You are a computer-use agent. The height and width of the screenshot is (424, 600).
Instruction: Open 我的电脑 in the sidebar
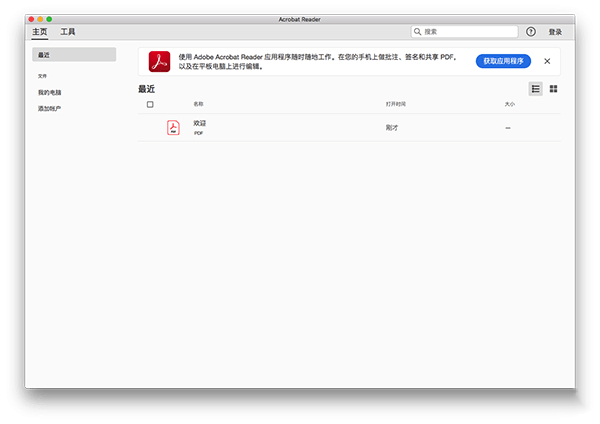[49, 92]
